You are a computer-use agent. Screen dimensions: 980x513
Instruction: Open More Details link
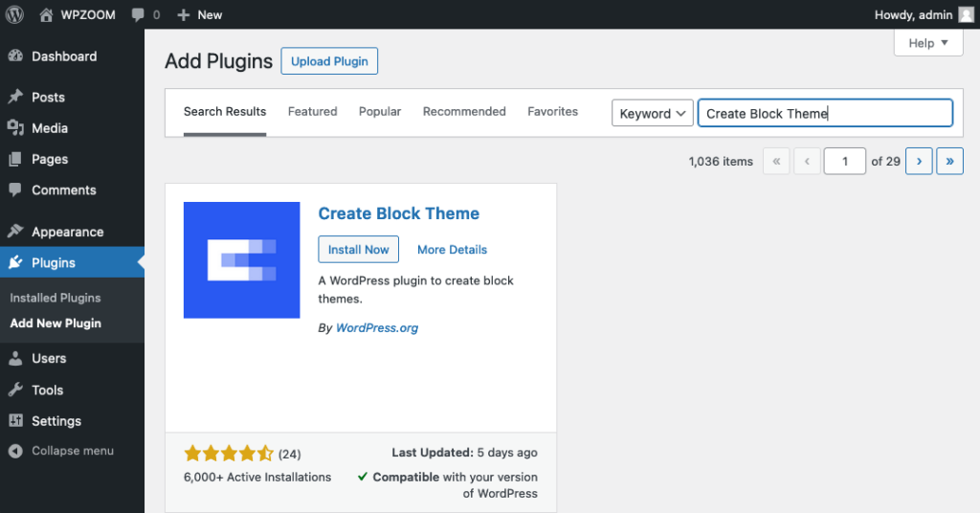coord(452,250)
